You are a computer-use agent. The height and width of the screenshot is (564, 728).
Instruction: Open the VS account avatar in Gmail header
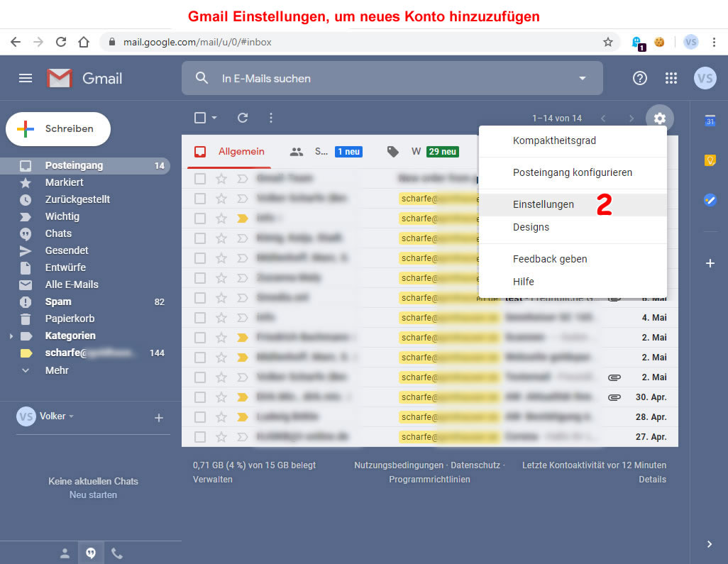[705, 78]
